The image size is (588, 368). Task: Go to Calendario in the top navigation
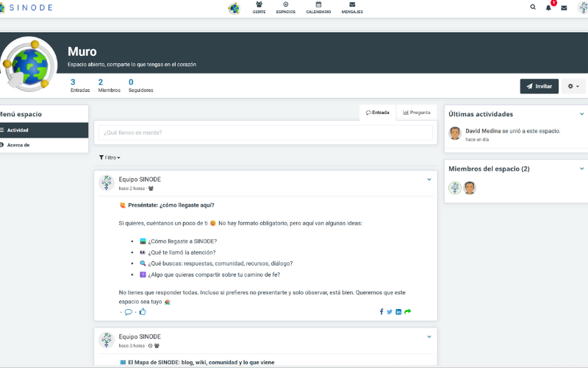(x=318, y=8)
